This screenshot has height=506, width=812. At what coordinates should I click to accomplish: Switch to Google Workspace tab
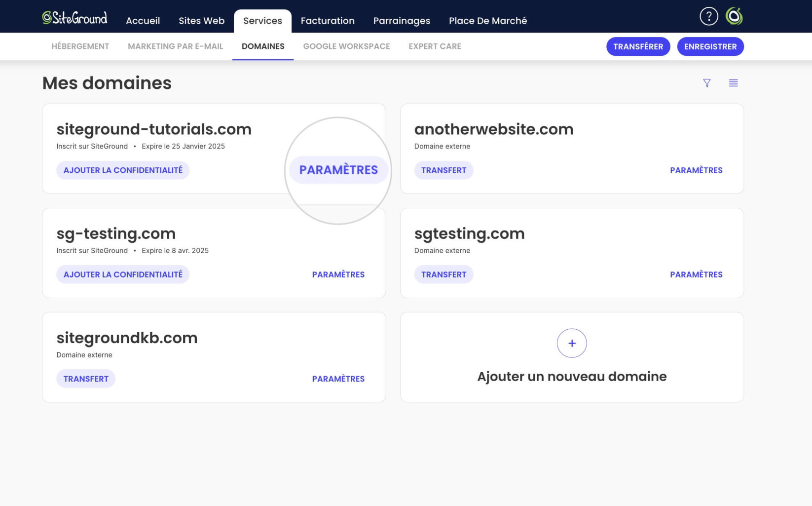point(346,46)
